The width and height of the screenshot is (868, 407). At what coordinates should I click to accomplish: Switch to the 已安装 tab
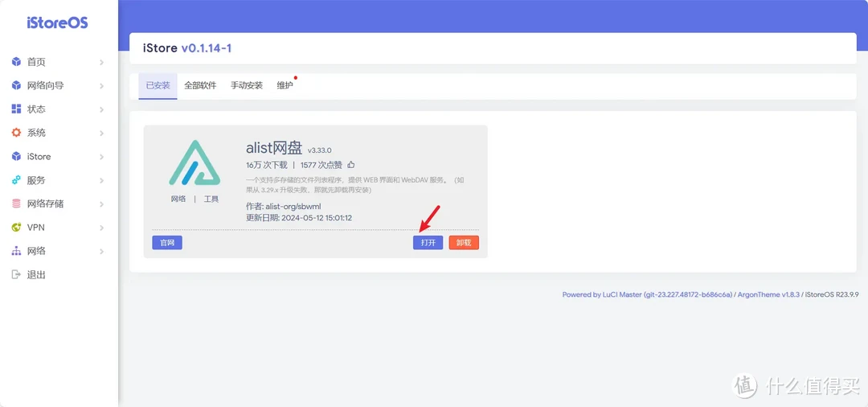(x=158, y=86)
